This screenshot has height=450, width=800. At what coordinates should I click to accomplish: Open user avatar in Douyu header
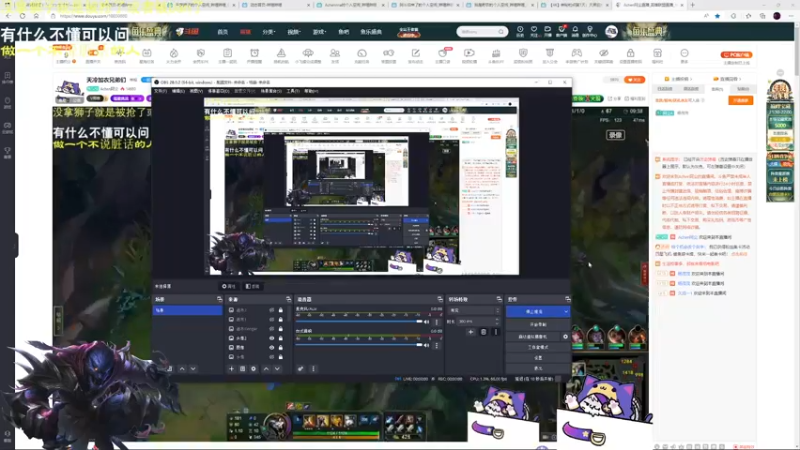(611, 32)
